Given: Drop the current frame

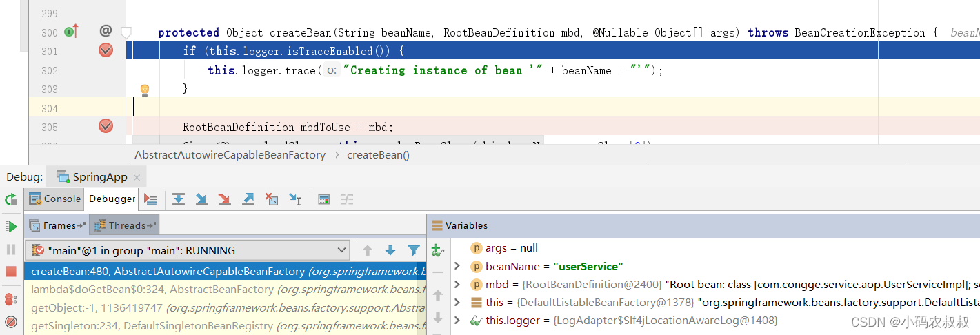Looking at the screenshot, I should pyautogui.click(x=272, y=199).
